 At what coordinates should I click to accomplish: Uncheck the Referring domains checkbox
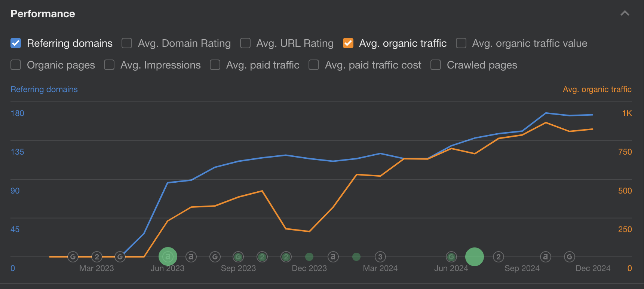[x=16, y=43]
